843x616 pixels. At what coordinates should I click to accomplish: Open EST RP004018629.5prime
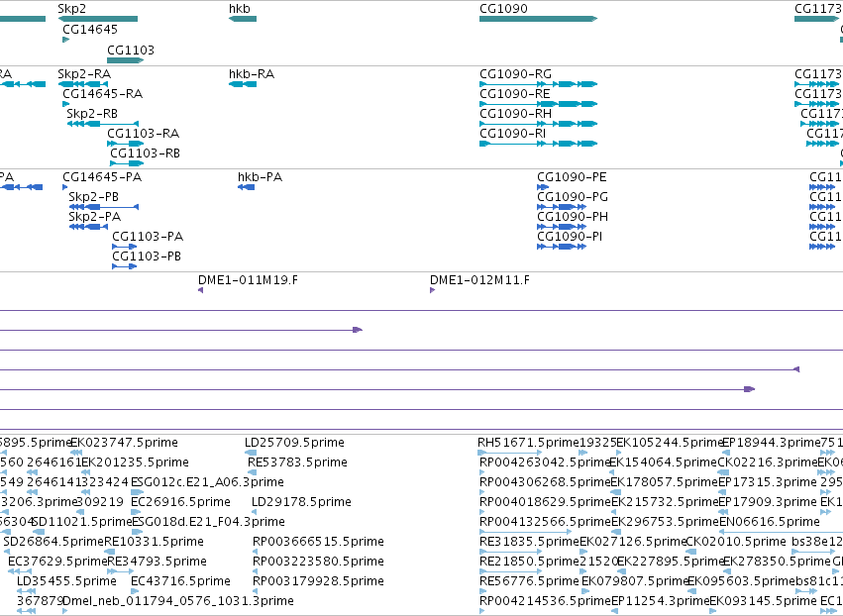tap(545, 502)
